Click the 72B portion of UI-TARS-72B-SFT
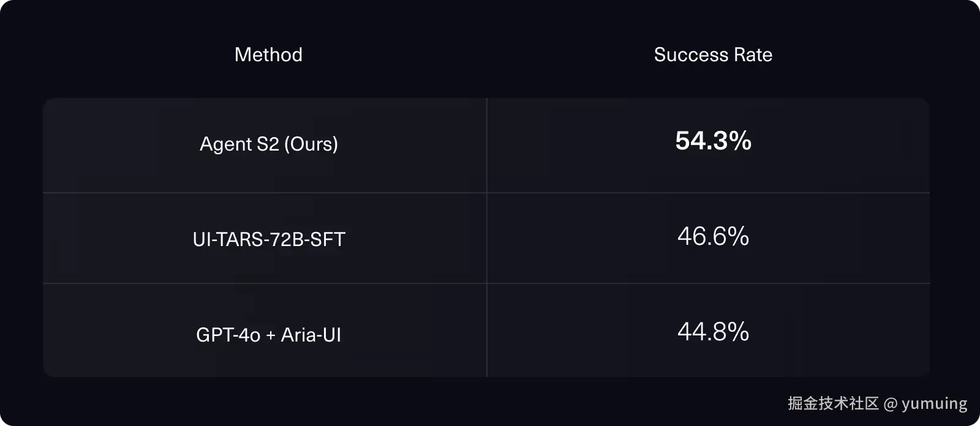 point(287,239)
